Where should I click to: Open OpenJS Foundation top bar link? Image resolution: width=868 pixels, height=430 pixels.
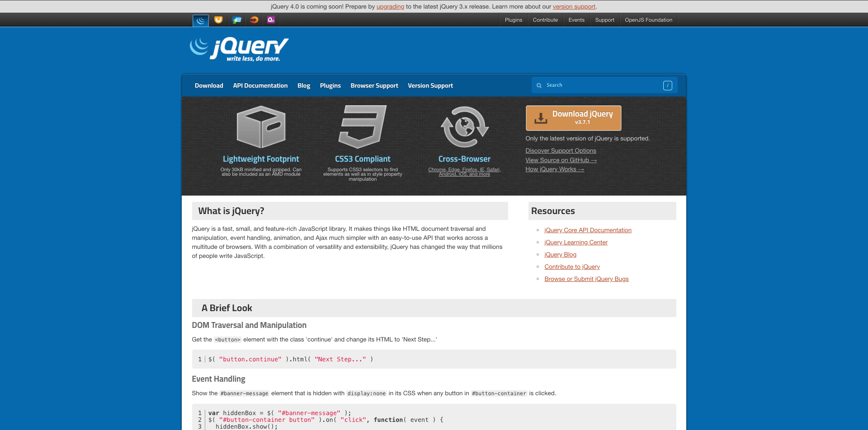tap(648, 20)
